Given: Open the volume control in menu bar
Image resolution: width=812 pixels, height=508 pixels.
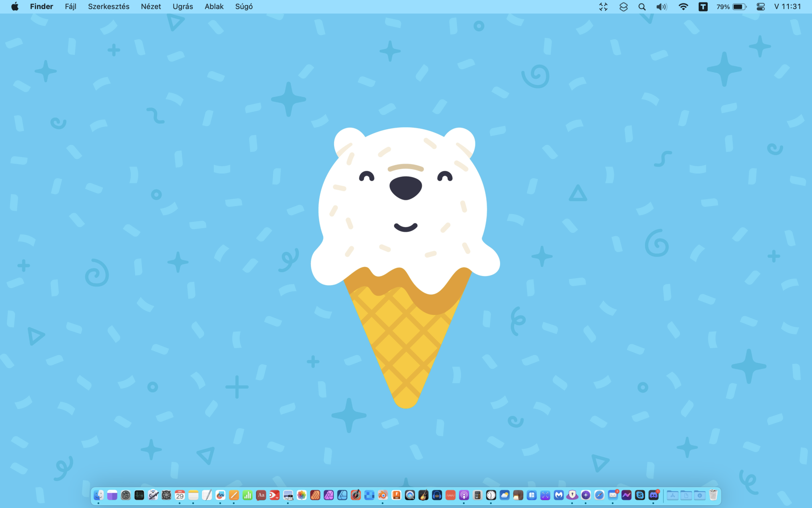Looking at the screenshot, I should pos(661,7).
